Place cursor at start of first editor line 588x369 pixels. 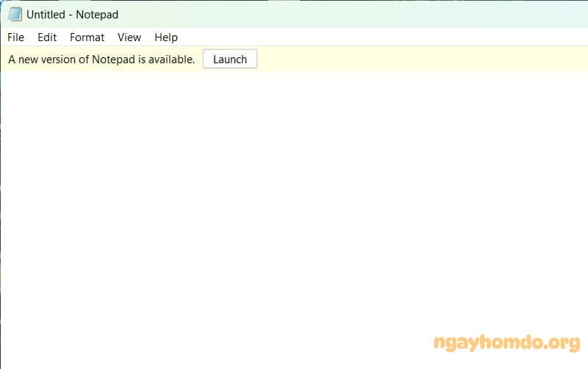pos(6,81)
